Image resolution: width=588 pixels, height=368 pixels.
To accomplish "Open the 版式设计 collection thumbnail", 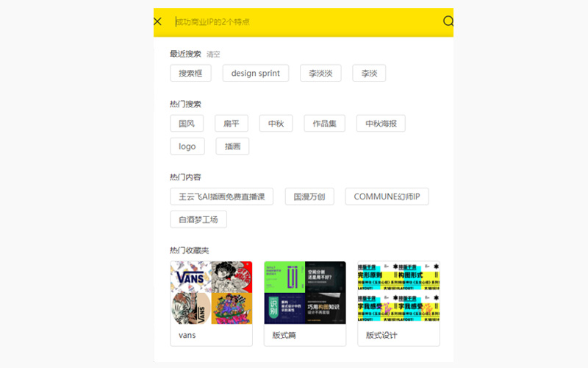I will coord(398,293).
